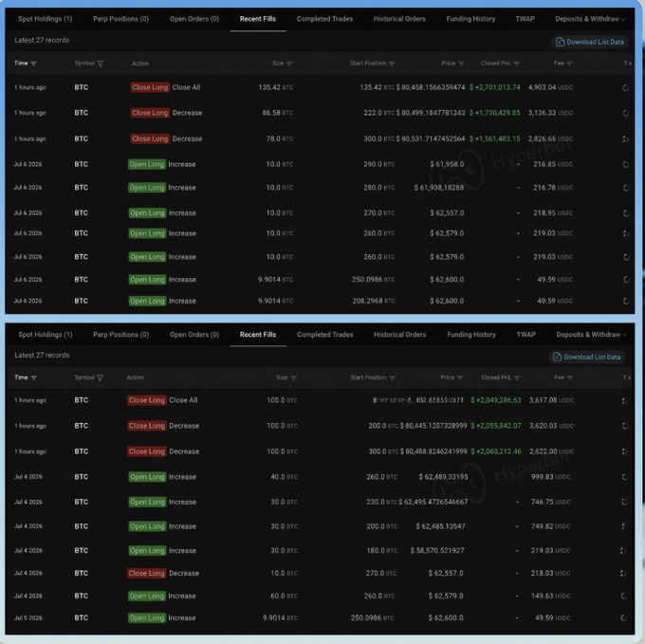645x644 pixels.
Task: Click the $80,531.7147452564 price in top panel
Action: point(431,138)
